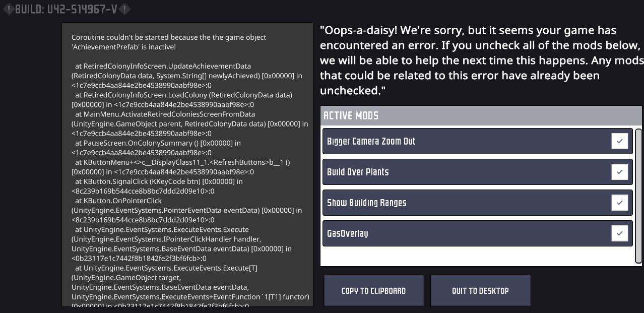Click the diamond icon left of the build number
Viewport: 644px width, 313px height.
(8, 9)
